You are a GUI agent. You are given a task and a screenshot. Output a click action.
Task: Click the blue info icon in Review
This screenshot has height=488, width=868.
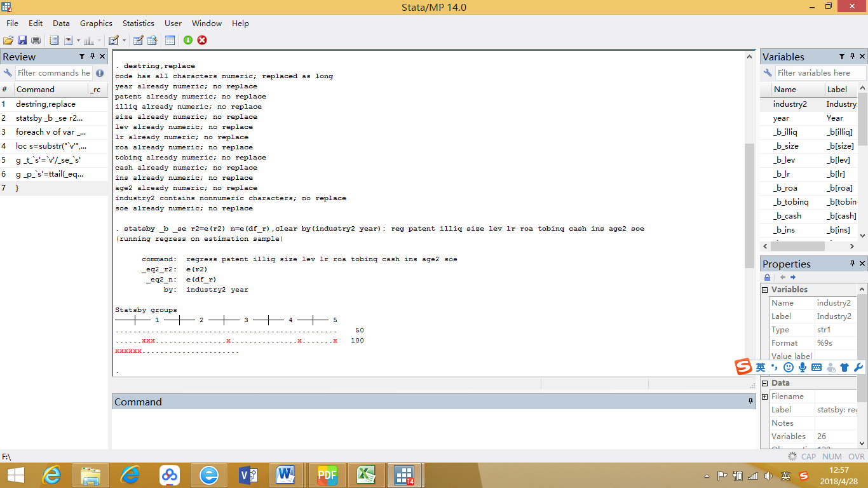click(100, 73)
